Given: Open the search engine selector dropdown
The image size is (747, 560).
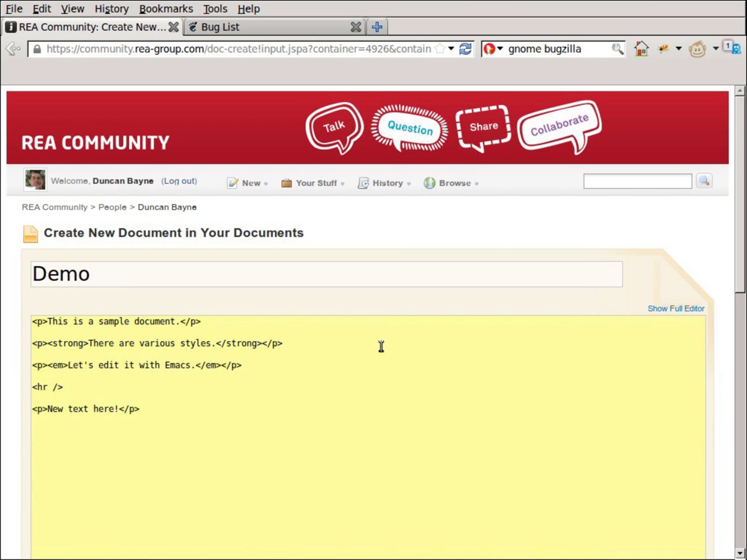Looking at the screenshot, I should [x=493, y=49].
